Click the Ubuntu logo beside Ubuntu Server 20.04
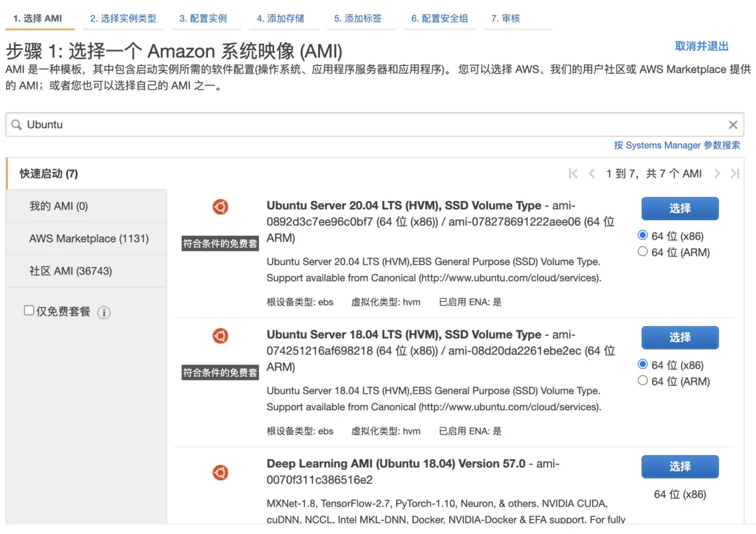The height and width of the screenshot is (534, 756). (x=220, y=206)
